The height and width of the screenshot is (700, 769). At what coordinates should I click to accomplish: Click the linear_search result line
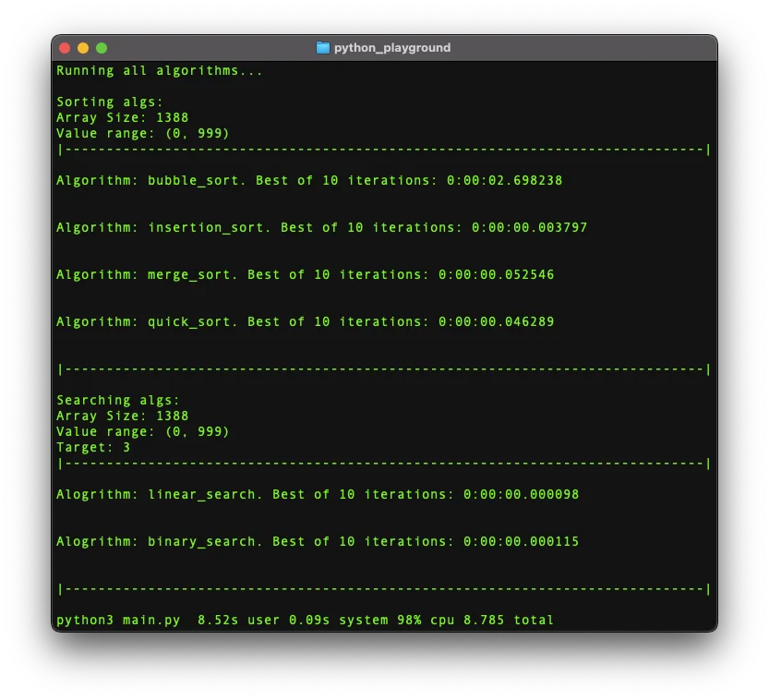318,494
